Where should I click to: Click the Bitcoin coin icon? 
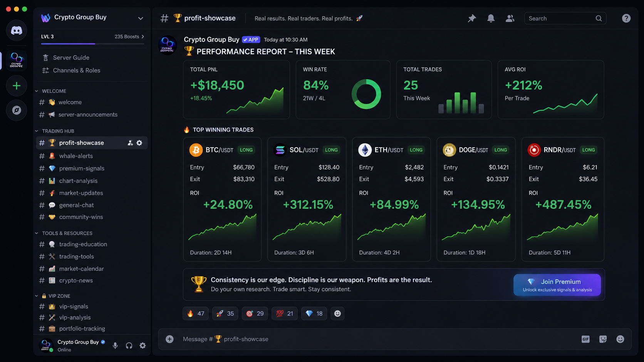(196, 150)
